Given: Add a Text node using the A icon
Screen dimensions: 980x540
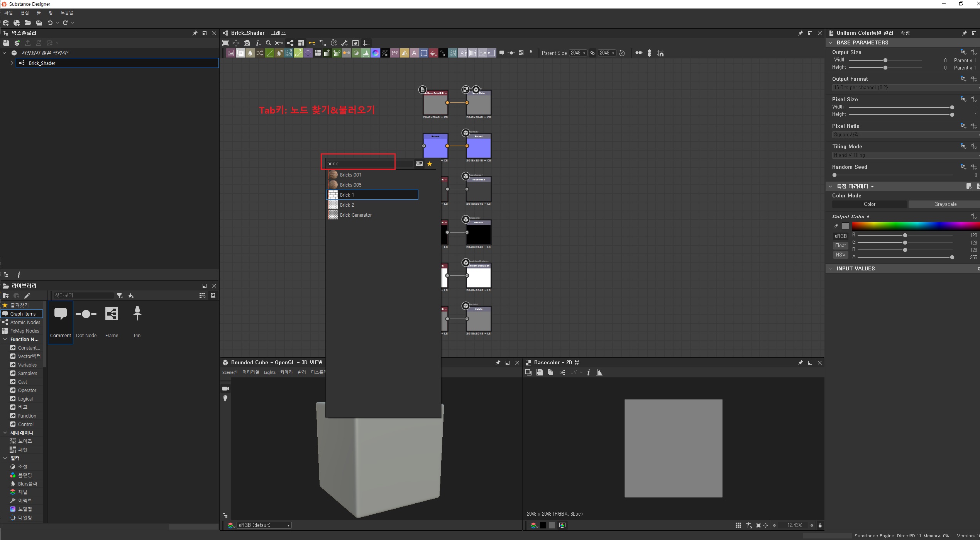Looking at the screenshot, I should [414, 53].
